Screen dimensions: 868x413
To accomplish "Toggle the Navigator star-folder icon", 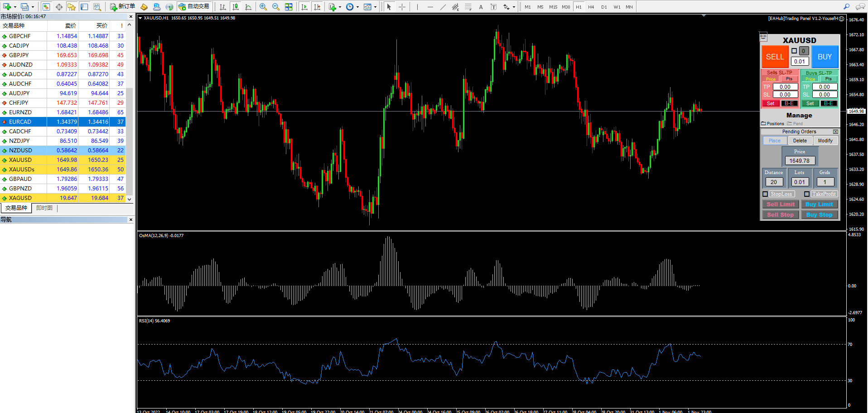I will click(72, 7).
